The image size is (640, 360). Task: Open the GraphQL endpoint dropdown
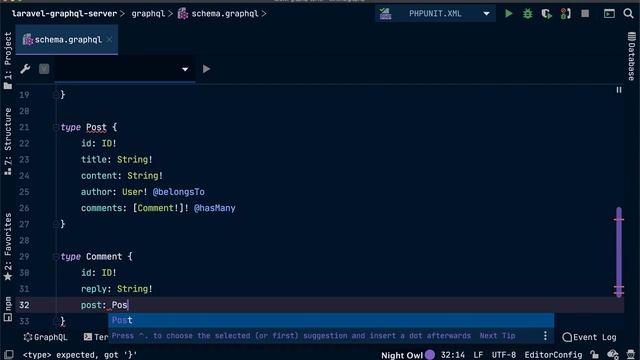click(125, 69)
